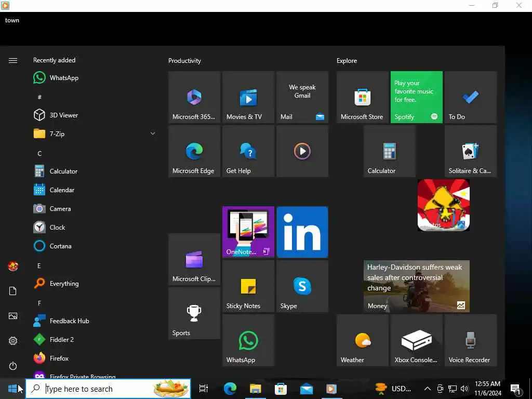Open the notification center icon
This screenshot has width=532, height=399.
click(x=515, y=389)
